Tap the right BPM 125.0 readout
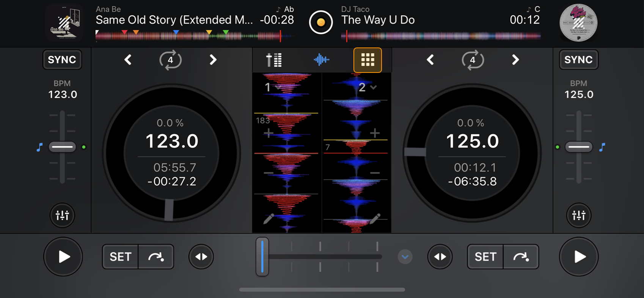 tap(579, 95)
